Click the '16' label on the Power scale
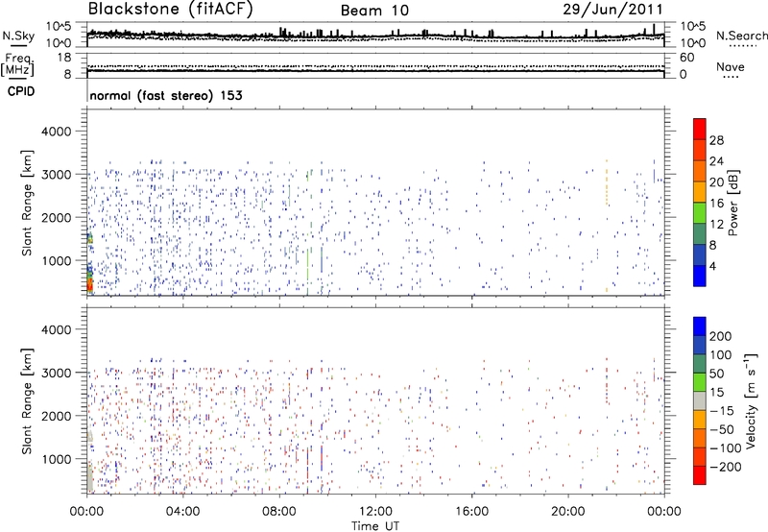 (716, 204)
